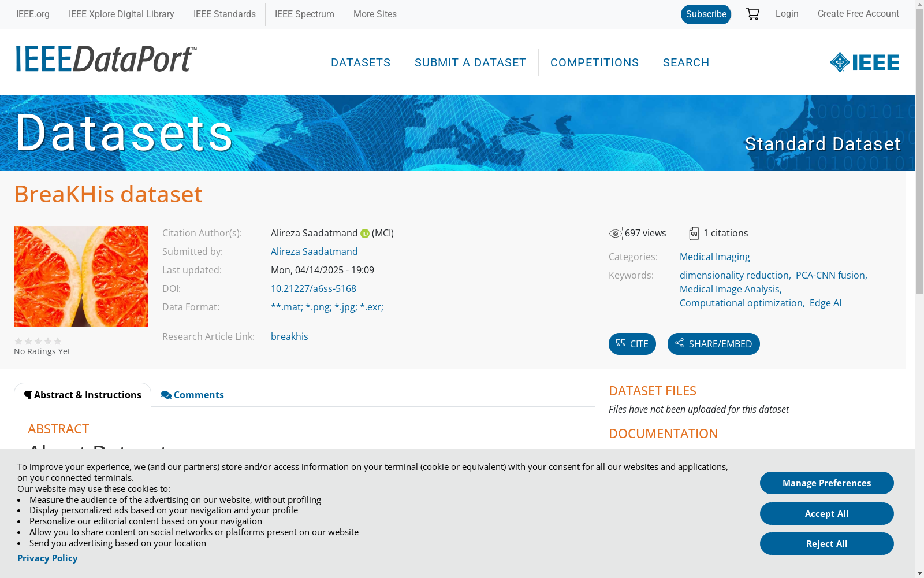Click the Standard Dataset banner label
Screen dimensions: 924x578
pyautogui.click(x=822, y=144)
